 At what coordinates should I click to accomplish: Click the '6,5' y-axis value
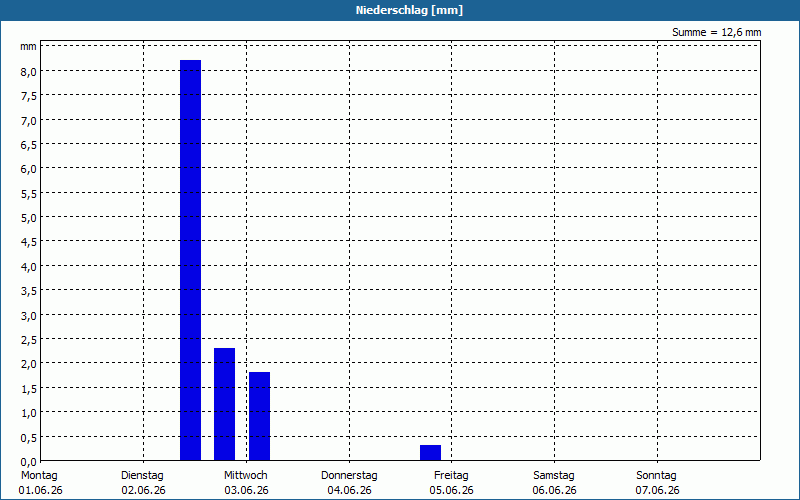coord(29,145)
